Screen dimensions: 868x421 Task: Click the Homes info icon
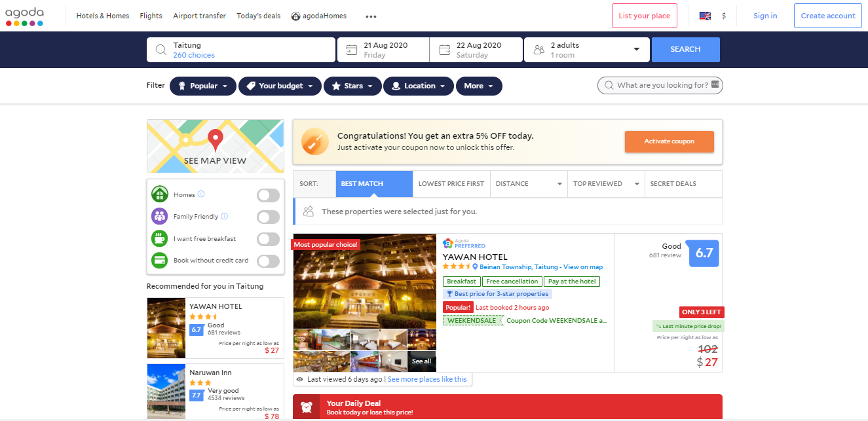pos(201,194)
